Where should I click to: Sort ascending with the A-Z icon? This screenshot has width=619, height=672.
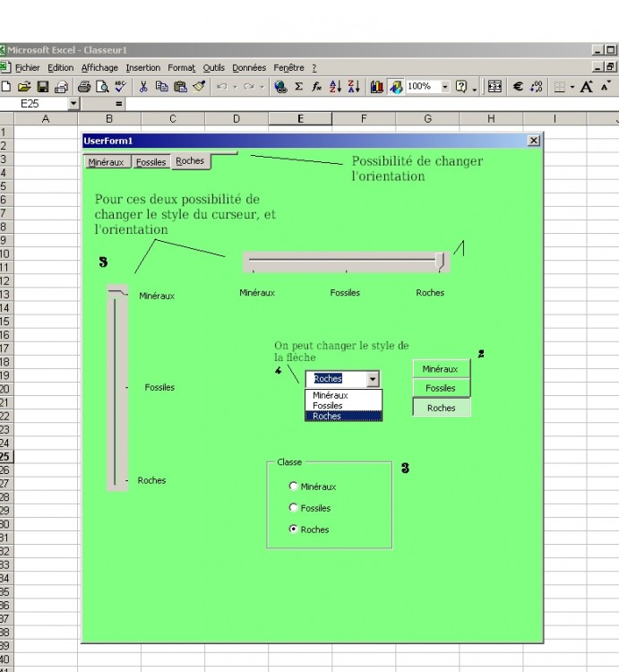click(335, 87)
